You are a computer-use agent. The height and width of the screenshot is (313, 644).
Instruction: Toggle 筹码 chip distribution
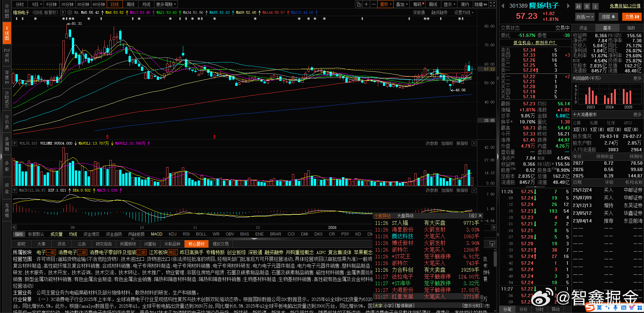click(x=418, y=4)
